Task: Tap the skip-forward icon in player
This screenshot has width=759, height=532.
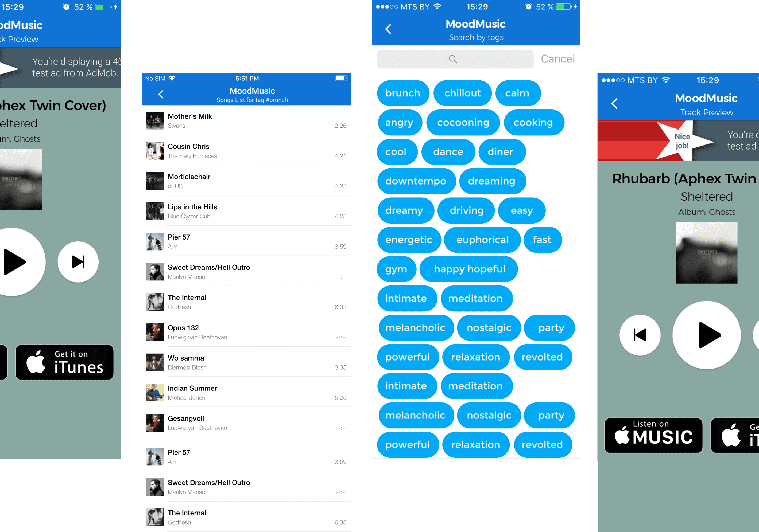Action: [x=78, y=262]
